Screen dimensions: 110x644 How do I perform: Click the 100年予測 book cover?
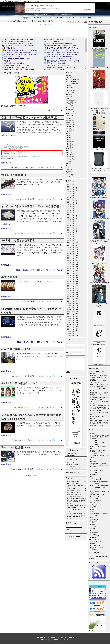coord(99,58)
